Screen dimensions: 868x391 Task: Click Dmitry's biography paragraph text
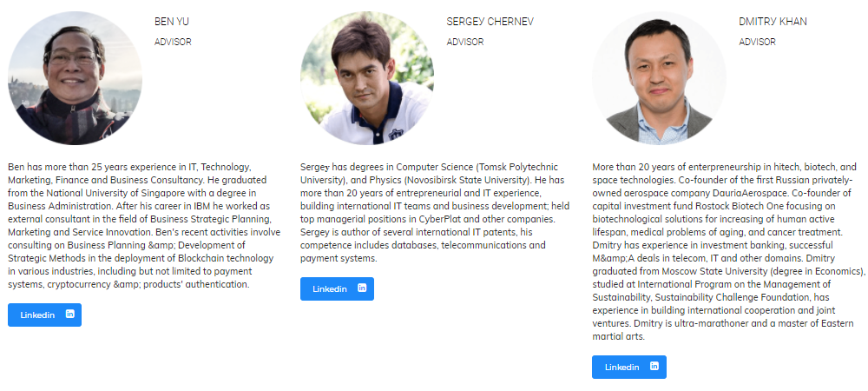[x=728, y=251]
